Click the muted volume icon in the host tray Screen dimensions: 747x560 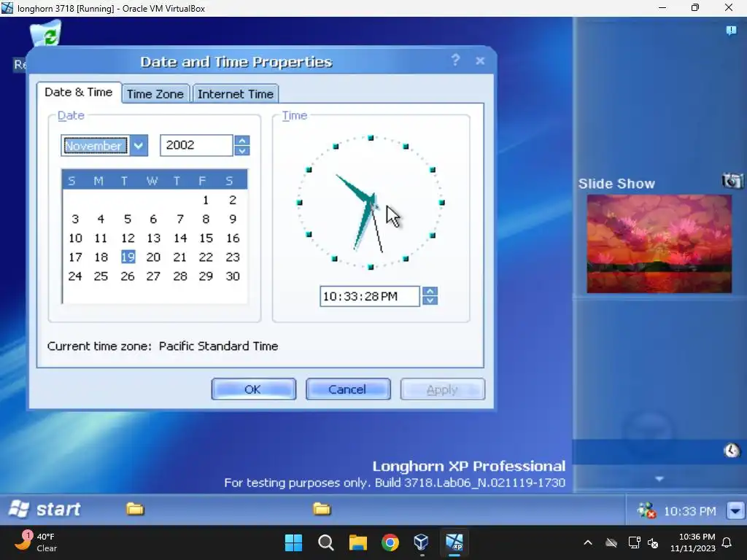653,542
